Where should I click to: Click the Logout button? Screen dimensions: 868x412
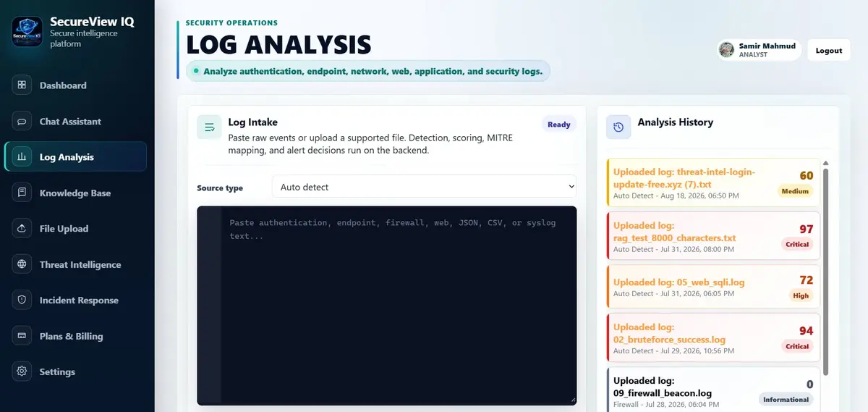click(829, 50)
